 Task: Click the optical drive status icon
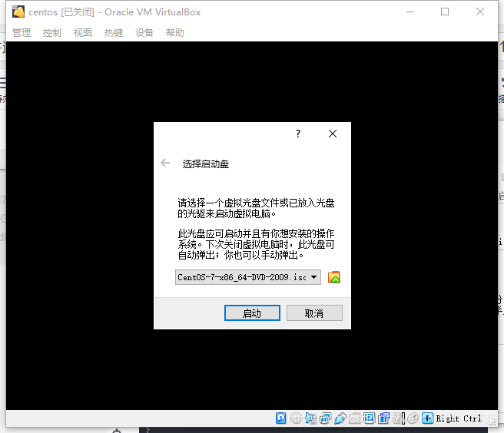point(295,418)
